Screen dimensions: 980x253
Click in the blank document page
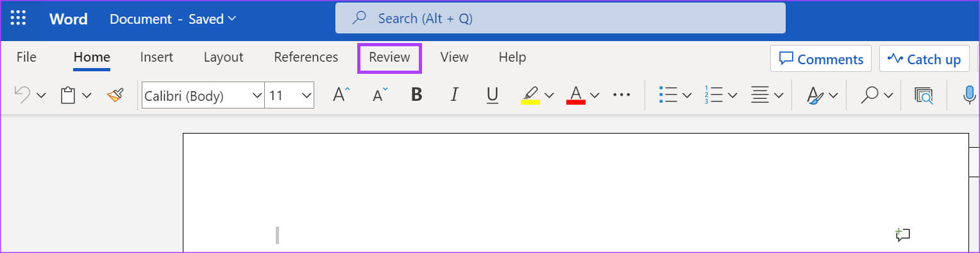click(575, 193)
